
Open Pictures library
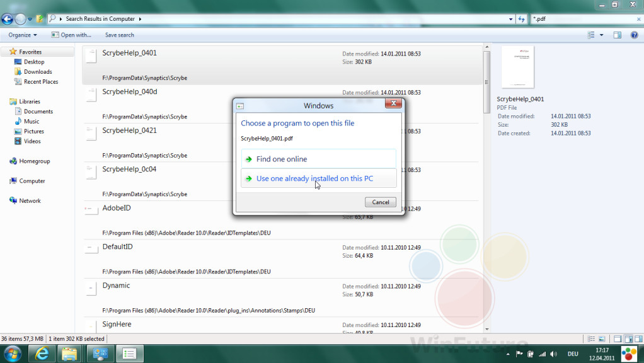coord(33,132)
